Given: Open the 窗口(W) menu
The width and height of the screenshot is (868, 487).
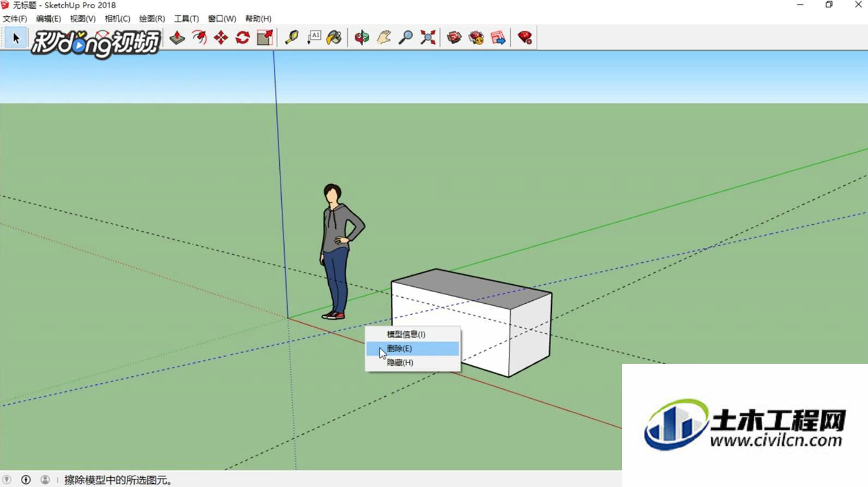Looking at the screenshot, I should [x=222, y=19].
